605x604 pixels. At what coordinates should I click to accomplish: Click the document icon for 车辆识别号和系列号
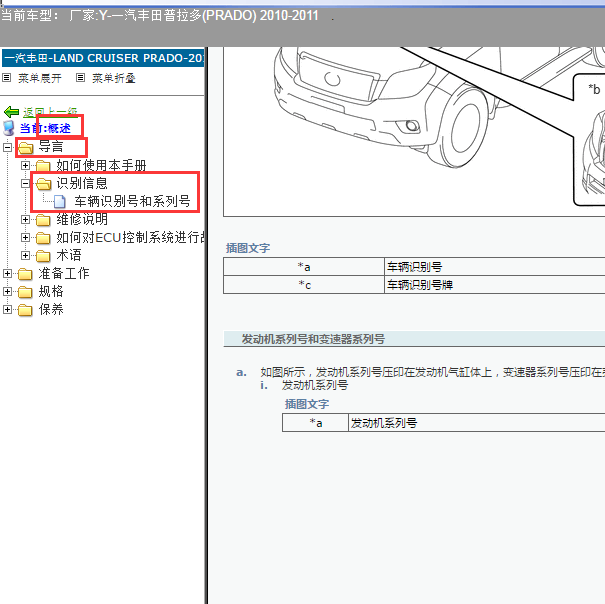(60, 201)
